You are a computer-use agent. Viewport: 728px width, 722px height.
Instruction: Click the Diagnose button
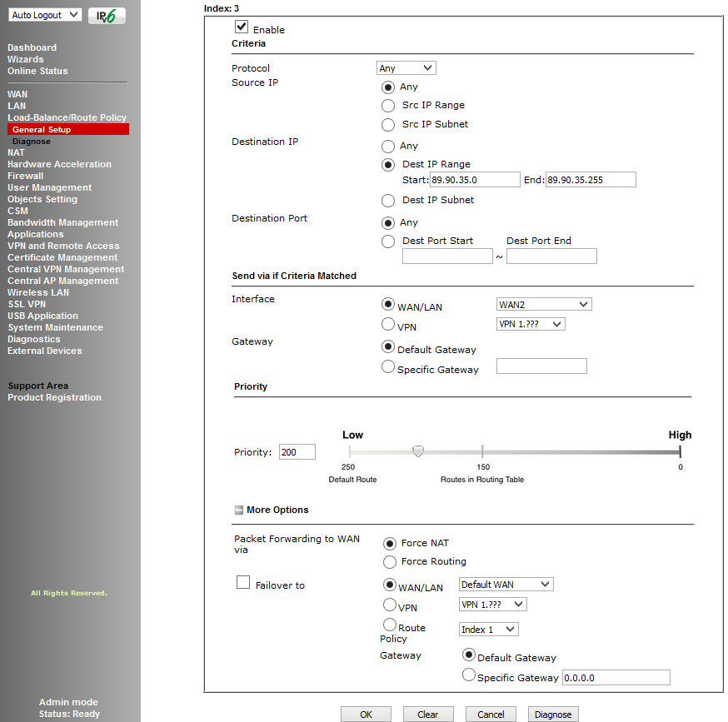[x=553, y=715]
